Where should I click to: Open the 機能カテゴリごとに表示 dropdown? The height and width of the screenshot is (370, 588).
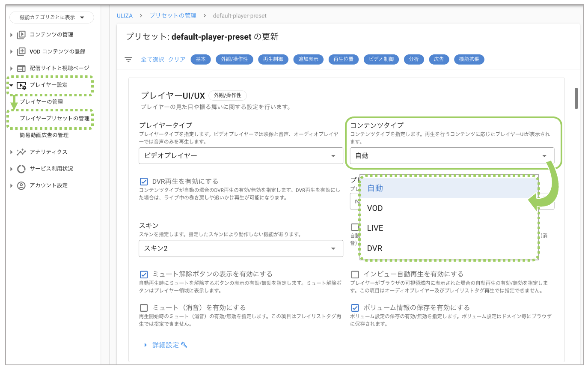click(x=51, y=18)
